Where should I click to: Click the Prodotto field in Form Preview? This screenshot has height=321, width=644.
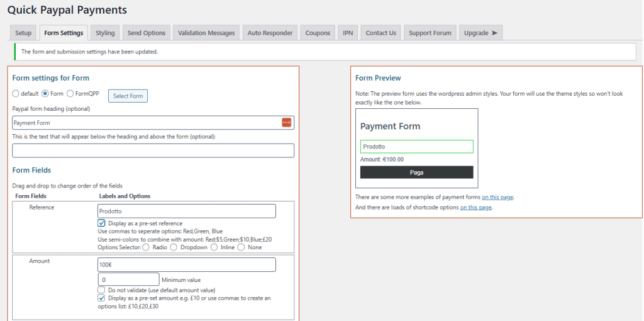pyautogui.click(x=416, y=146)
